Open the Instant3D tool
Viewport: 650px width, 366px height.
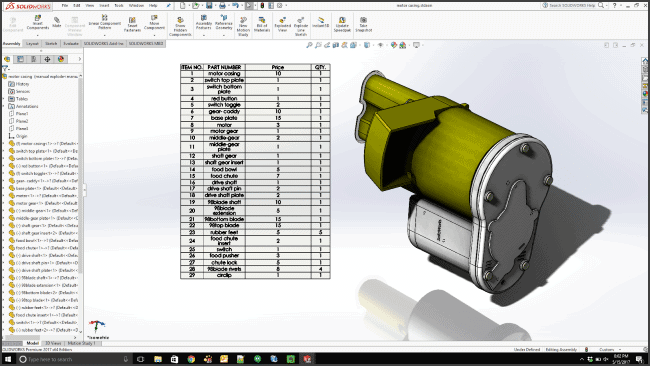(x=320, y=22)
